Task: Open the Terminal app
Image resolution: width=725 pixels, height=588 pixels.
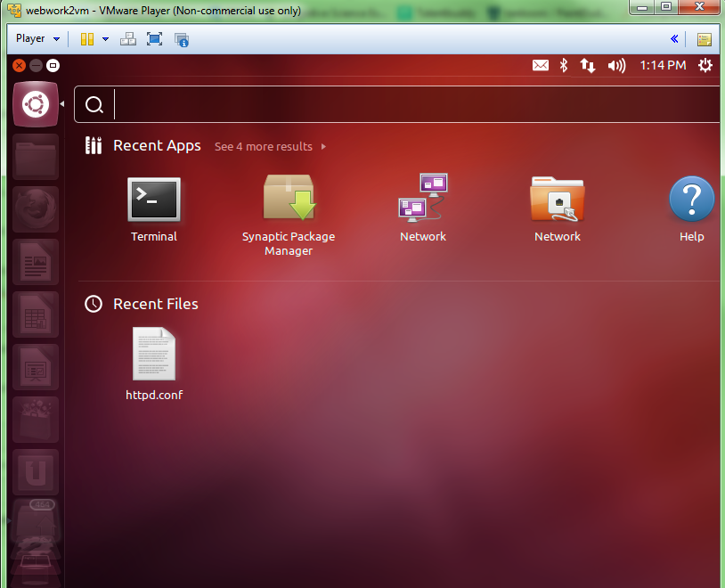Action: [154, 209]
